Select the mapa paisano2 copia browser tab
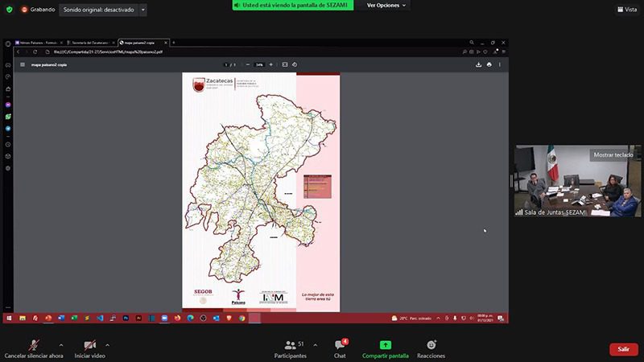This screenshot has width=644, height=362. pos(143,43)
